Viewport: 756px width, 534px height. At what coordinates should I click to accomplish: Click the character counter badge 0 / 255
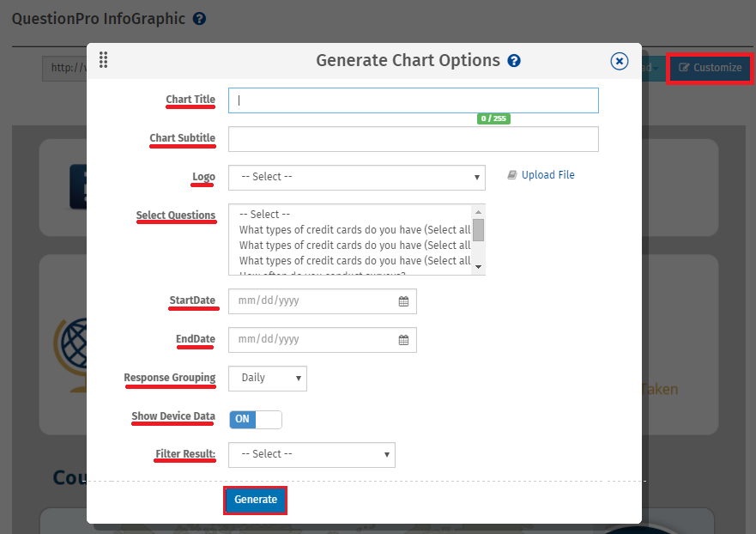click(493, 118)
